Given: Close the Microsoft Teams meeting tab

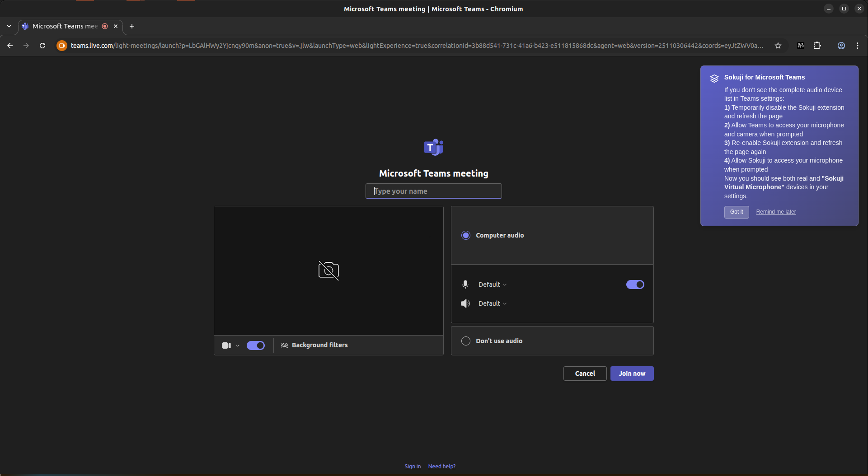Looking at the screenshot, I should (x=116, y=26).
